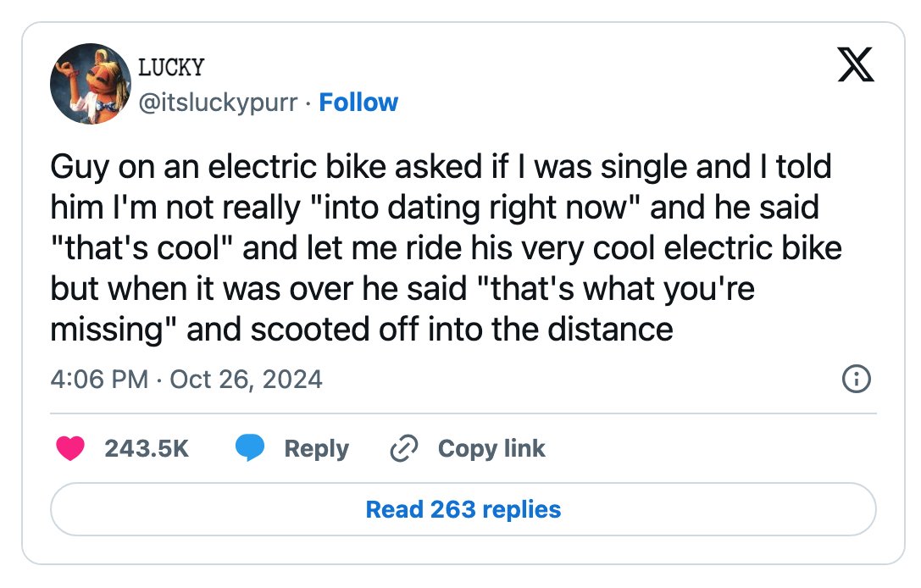Open the 4:06 PM timestamp link
The height and width of the screenshot is (588, 921).
coord(99,380)
